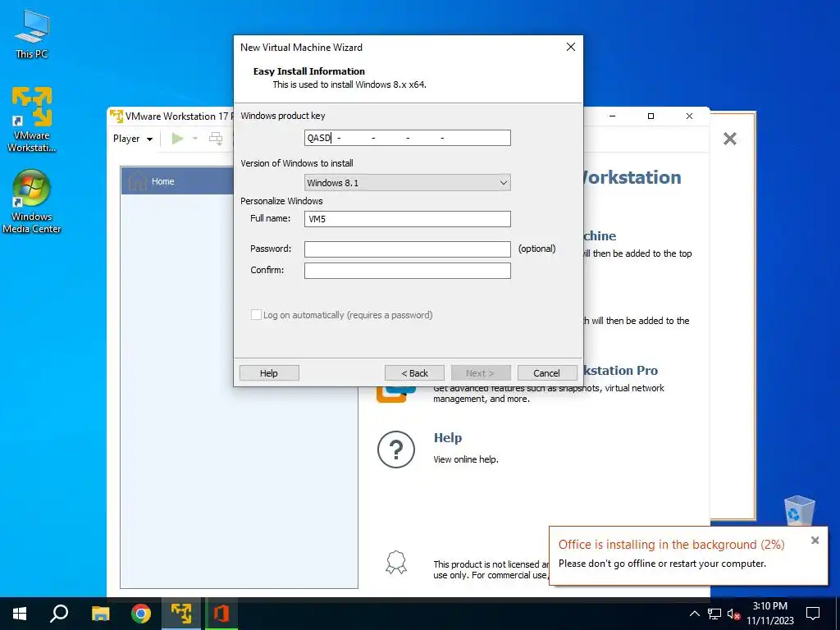Click the play button dropdown arrow
Screen dimensions: 840x630
(x=195, y=139)
